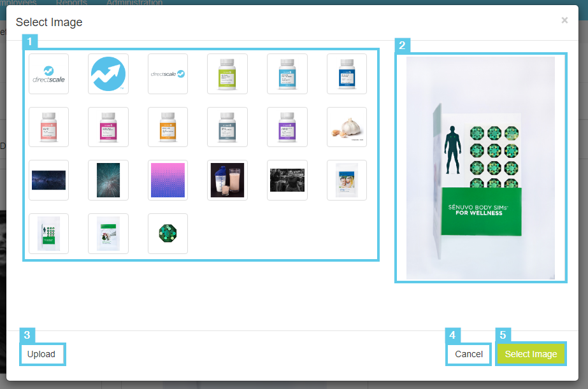
Task: Close the Select Image dialog with X
Action: click(564, 20)
